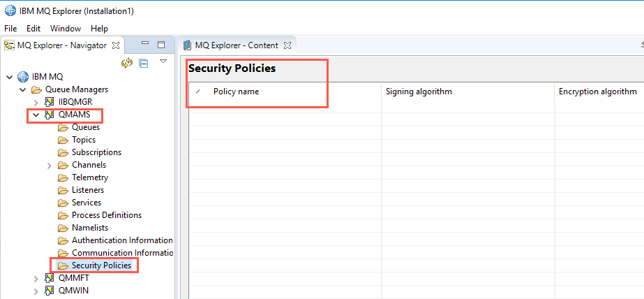644x299 pixels.
Task: Click the Queues folder icon
Action: (63, 128)
